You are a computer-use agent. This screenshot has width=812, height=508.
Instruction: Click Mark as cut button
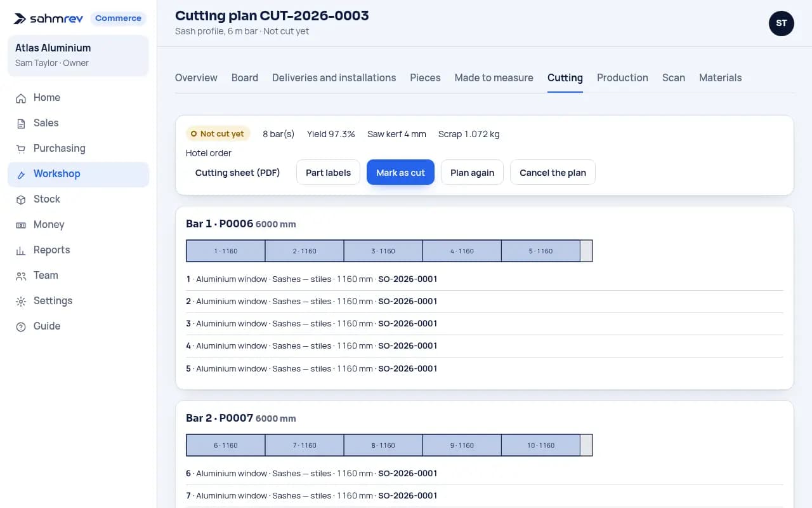[401, 172]
